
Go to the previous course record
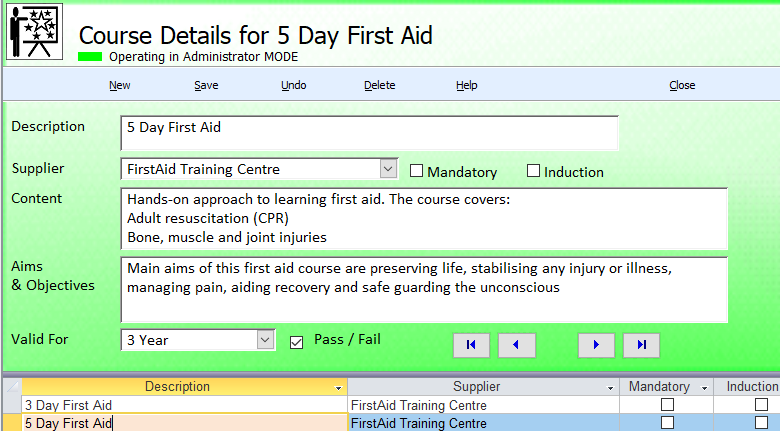pyautogui.click(x=516, y=345)
